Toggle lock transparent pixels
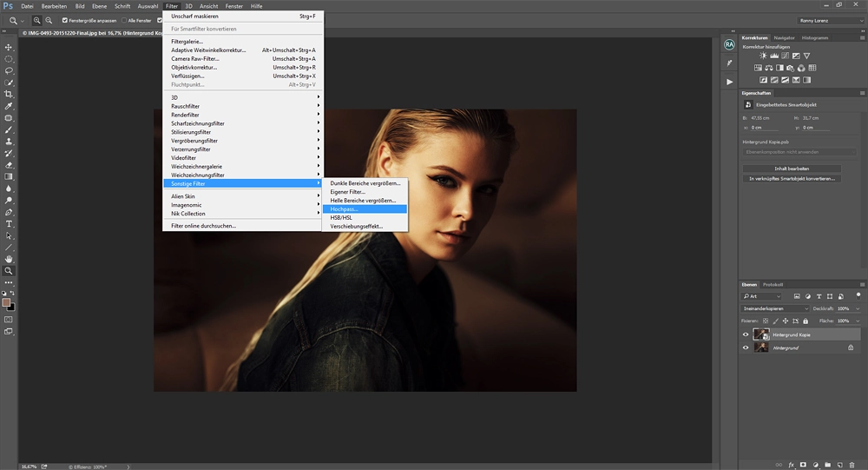868x470 pixels. (x=766, y=321)
